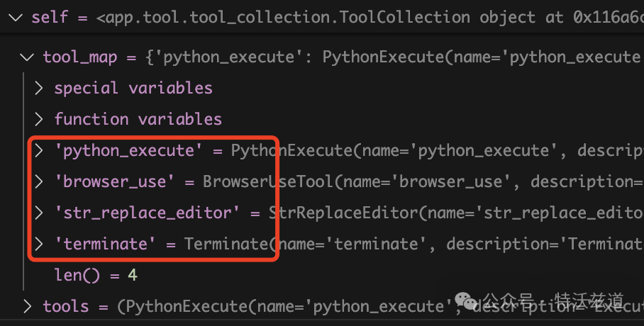Click the WeChat logo watermark icon
This screenshot has width=644, height=326.
tap(466, 301)
